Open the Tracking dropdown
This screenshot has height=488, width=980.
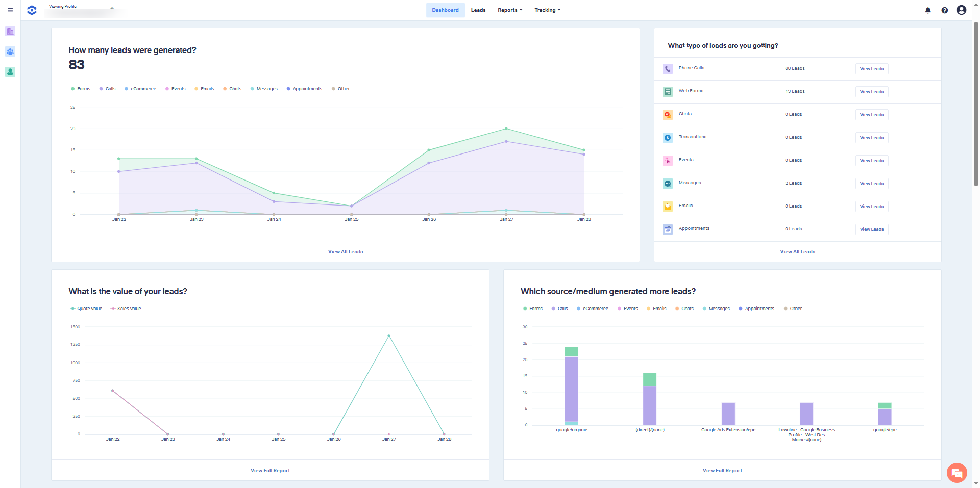pos(547,10)
